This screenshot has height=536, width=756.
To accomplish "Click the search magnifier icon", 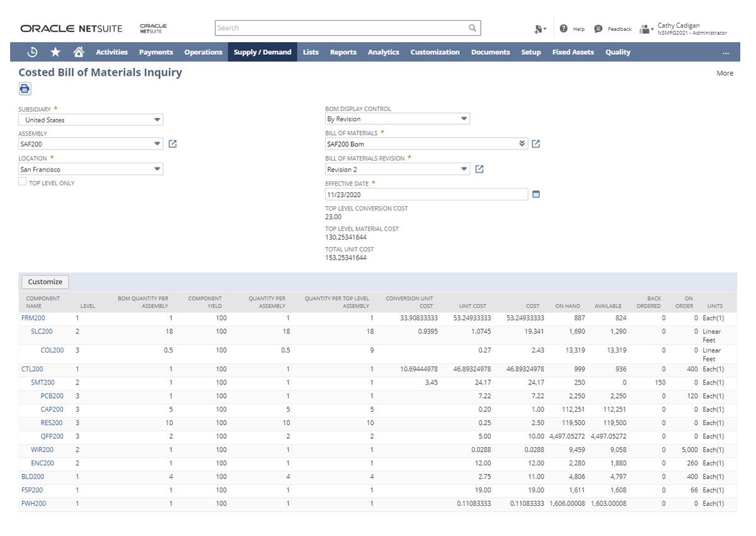I will tap(472, 28).
